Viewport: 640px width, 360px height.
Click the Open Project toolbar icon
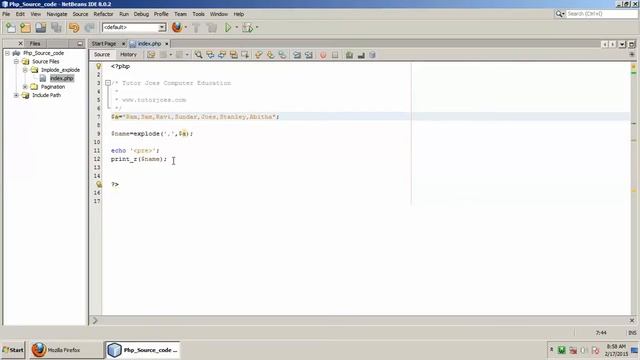click(x=40, y=27)
